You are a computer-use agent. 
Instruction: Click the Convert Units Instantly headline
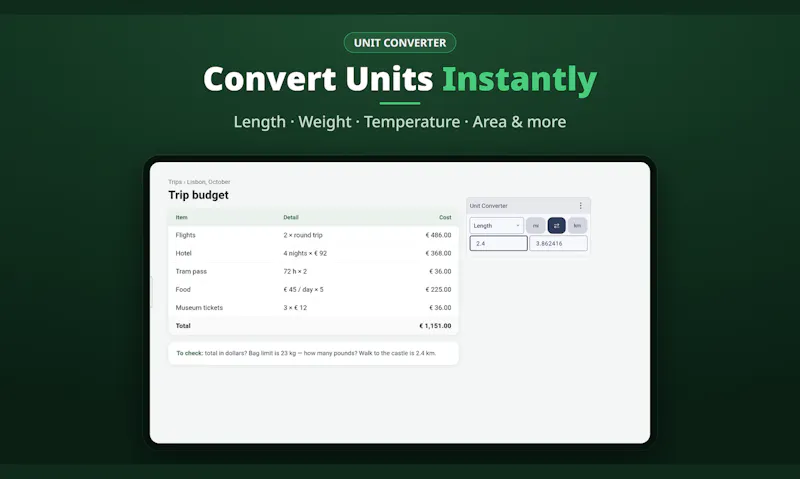(x=400, y=79)
